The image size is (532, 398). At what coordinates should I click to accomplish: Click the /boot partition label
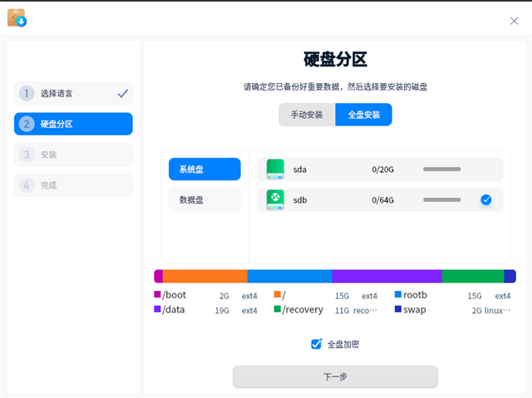point(174,295)
